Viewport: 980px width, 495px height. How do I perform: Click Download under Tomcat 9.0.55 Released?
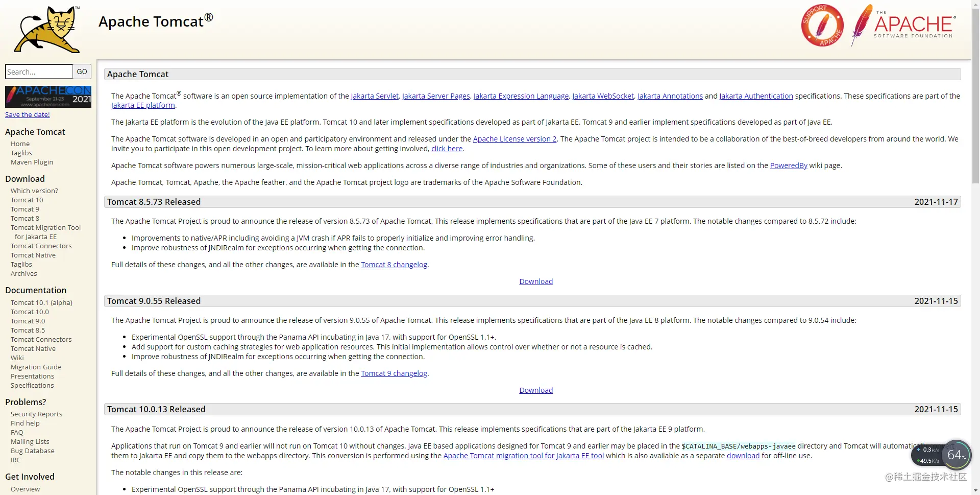(x=536, y=390)
